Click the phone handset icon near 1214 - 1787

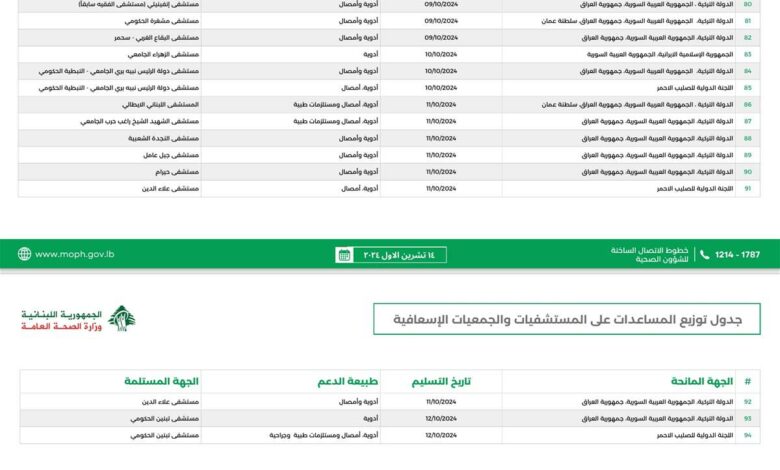704,255
